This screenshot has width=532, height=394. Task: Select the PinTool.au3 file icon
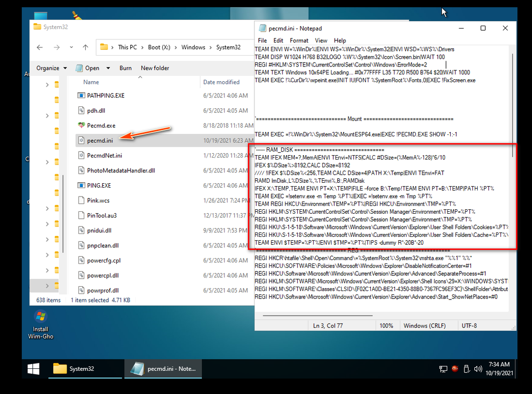tap(81, 215)
